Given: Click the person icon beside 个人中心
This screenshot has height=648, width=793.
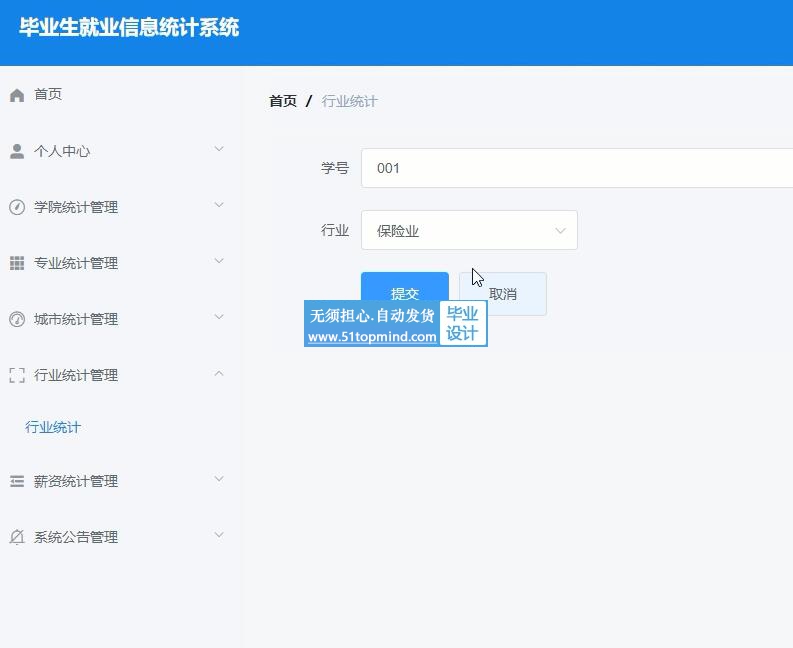Looking at the screenshot, I should pos(17,151).
